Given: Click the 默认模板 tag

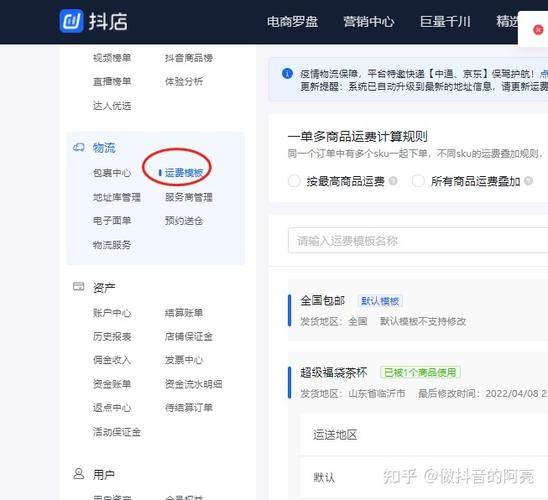Looking at the screenshot, I should (380, 301).
